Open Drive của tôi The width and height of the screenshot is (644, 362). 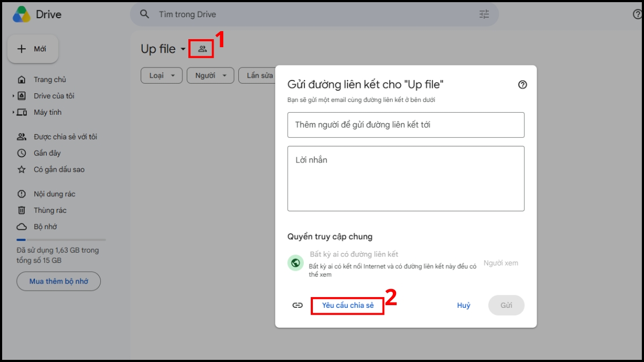tap(54, 96)
